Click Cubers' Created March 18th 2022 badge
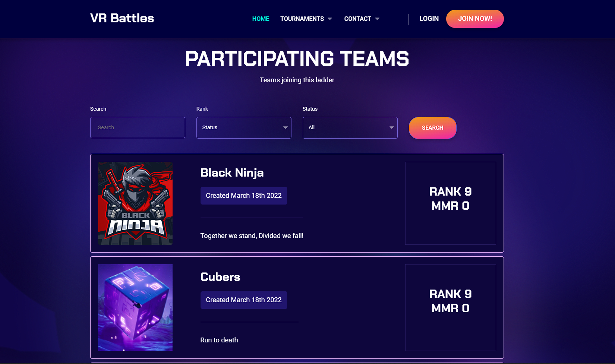Screen dimensions: 615x364 click(x=244, y=300)
